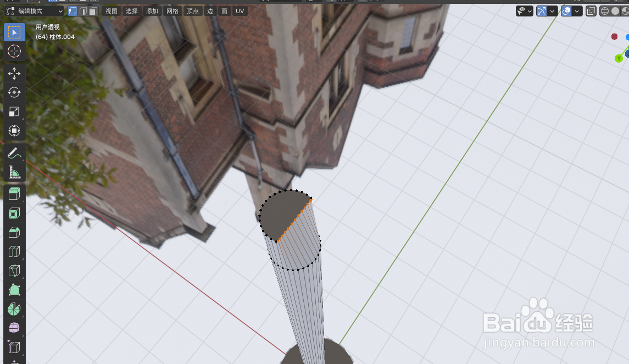This screenshot has height=364, width=629.
Task: Enable vertex select mode
Action: click(73, 11)
